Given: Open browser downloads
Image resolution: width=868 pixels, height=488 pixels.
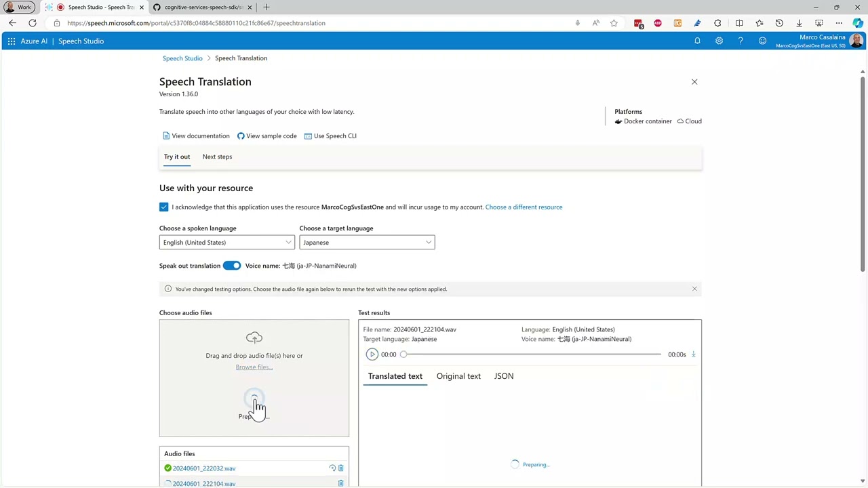Looking at the screenshot, I should point(799,23).
